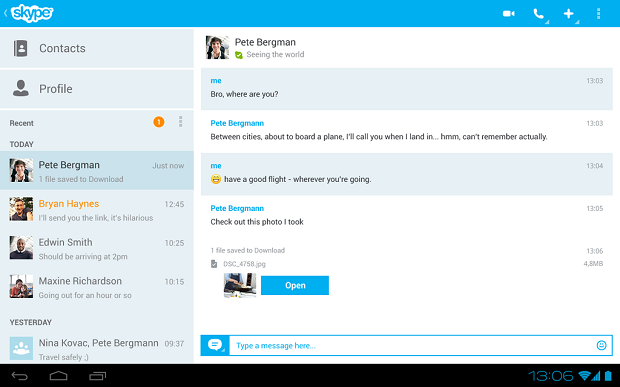
Task: Open Maxine Richardson conversation
Action: tap(97, 287)
